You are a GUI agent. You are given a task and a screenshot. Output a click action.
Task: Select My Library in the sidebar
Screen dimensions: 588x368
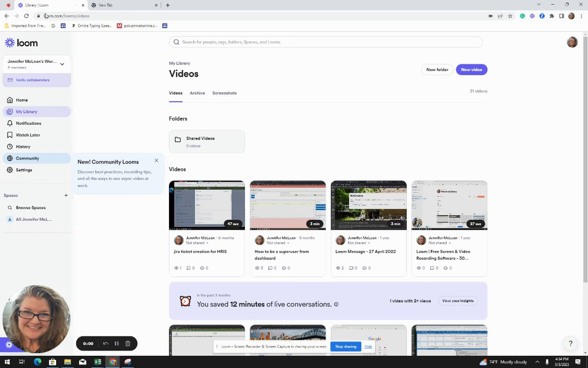[36, 111]
